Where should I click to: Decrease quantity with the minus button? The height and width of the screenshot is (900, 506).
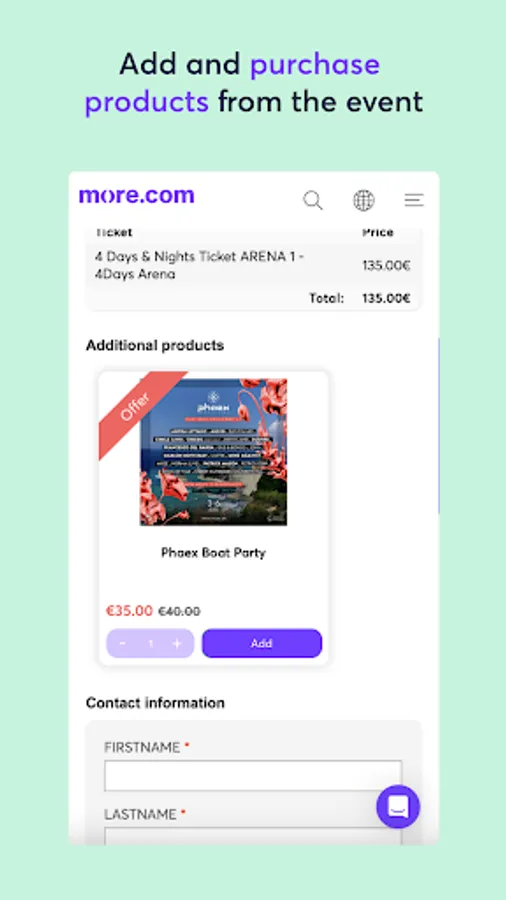122,643
